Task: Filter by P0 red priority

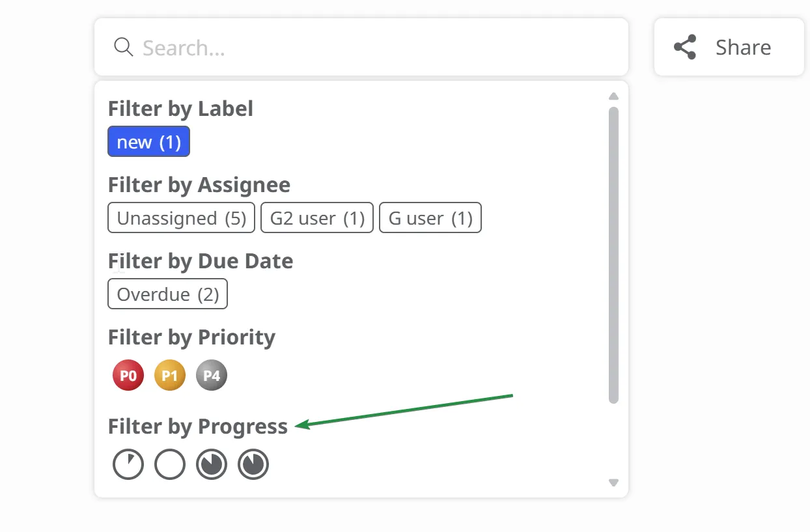Action: coord(128,376)
